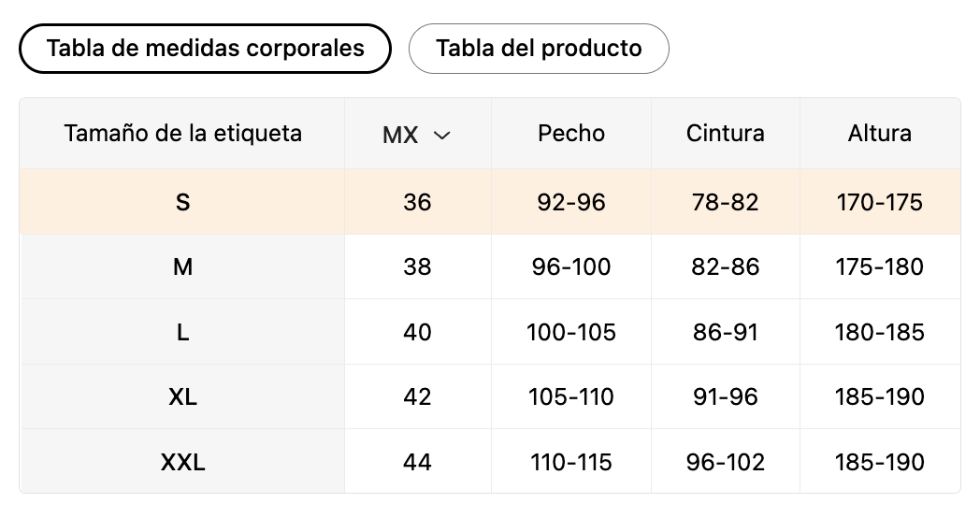Switch to Tabla de medidas corporales tab
The height and width of the screenshot is (518, 980).
[x=205, y=49]
